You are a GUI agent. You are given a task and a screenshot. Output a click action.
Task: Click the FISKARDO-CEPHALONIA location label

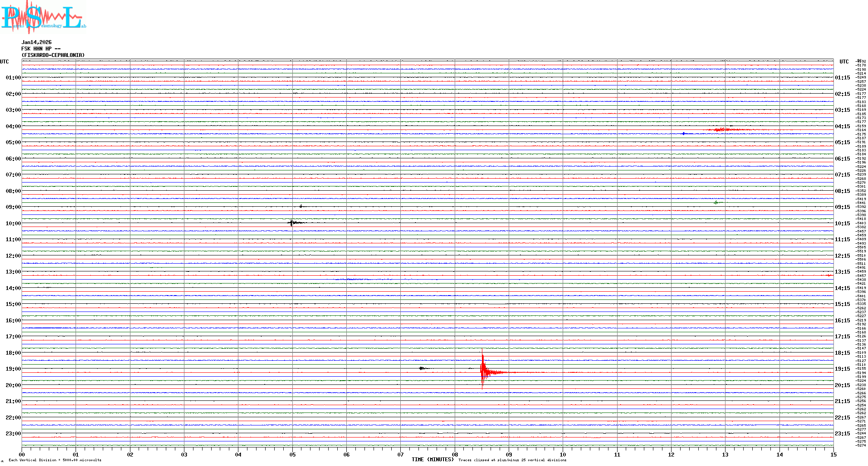pos(53,55)
